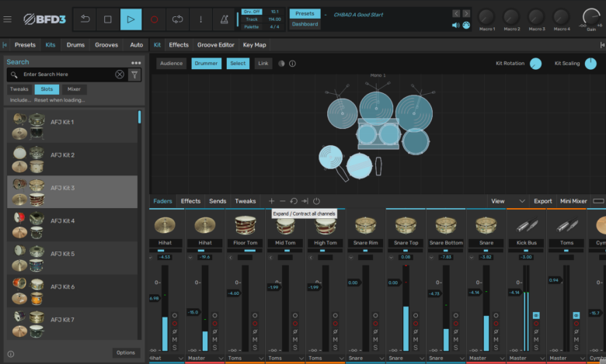
Task: Toggle Kick Bus channel blue view button
Action: coord(536,315)
